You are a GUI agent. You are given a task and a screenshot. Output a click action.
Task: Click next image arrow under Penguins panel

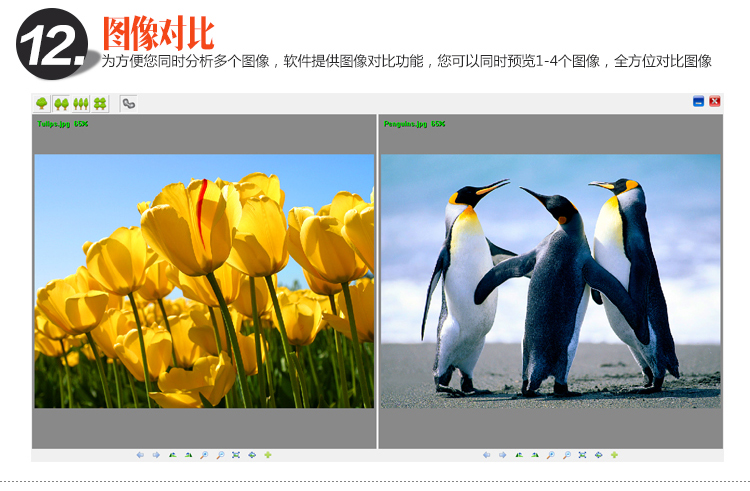(x=502, y=455)
